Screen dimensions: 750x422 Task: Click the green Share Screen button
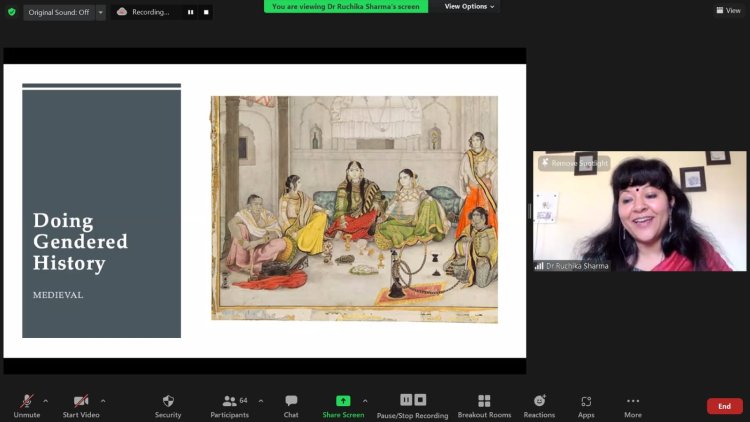pos(343,406)
